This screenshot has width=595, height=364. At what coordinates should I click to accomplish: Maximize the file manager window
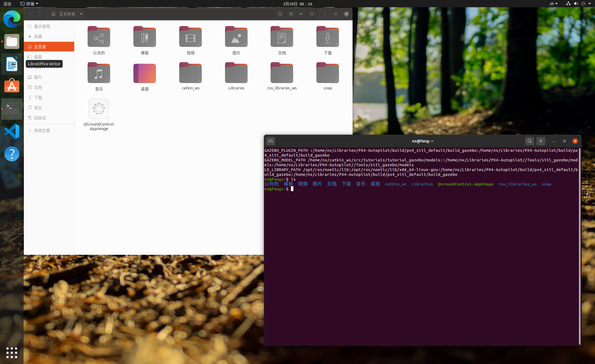336,14
